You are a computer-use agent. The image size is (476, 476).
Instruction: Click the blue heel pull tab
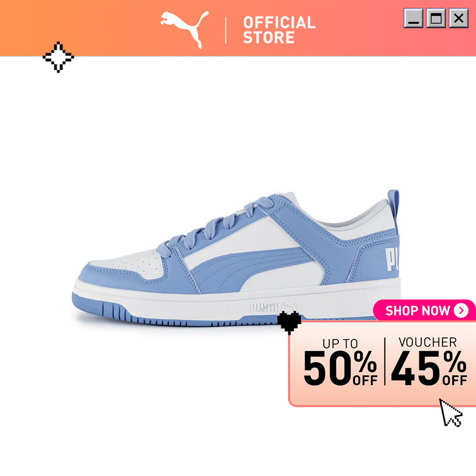(394, 208)
